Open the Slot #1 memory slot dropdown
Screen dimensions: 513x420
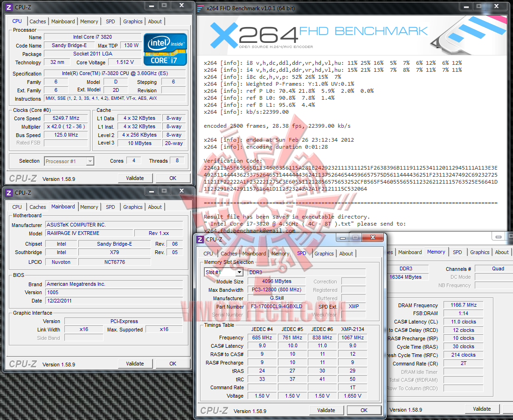click(x=240, y=272)
